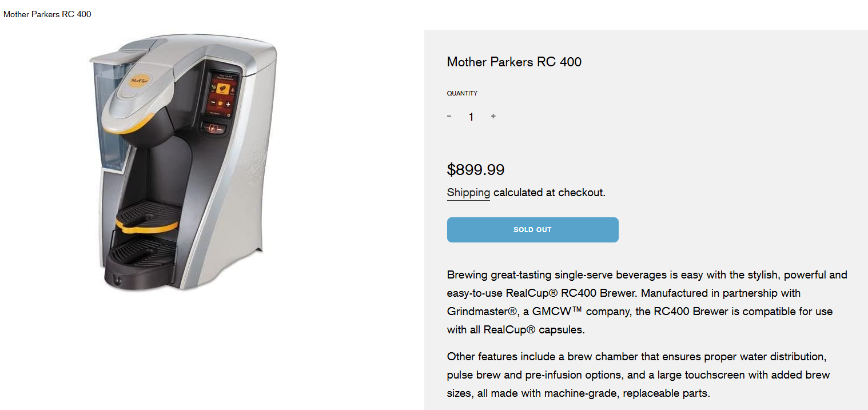Click the Mother Parkers RC 400 breadcrumb text
Image resolution: width=868 pixels, height=410 pixels.
(x=47, y=14)
